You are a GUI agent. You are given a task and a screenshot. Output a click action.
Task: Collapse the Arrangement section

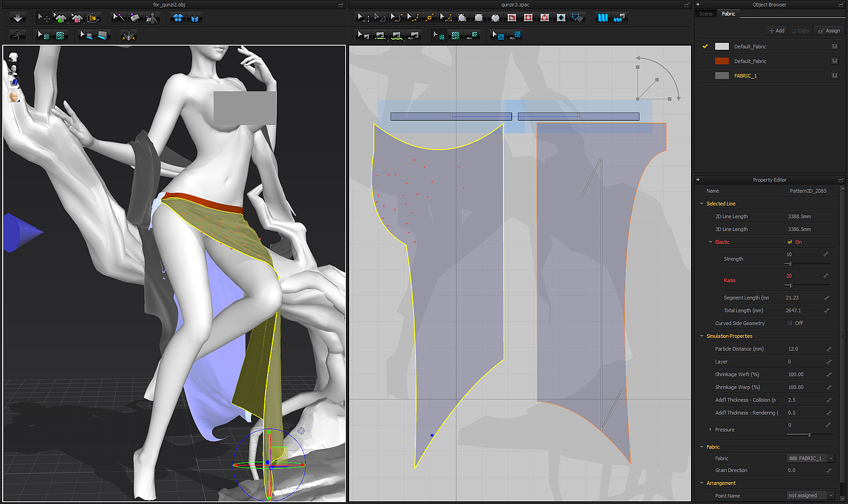pos(702,483)
